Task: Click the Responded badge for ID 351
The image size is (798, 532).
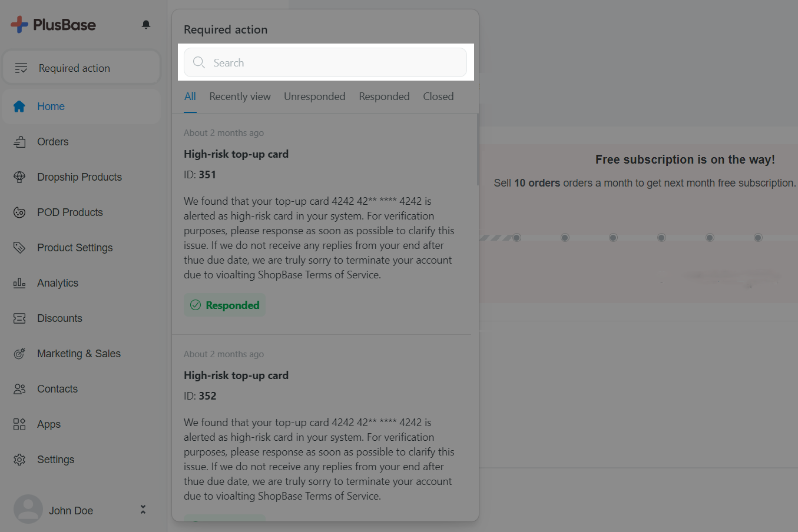Action: tap(224, 305)
